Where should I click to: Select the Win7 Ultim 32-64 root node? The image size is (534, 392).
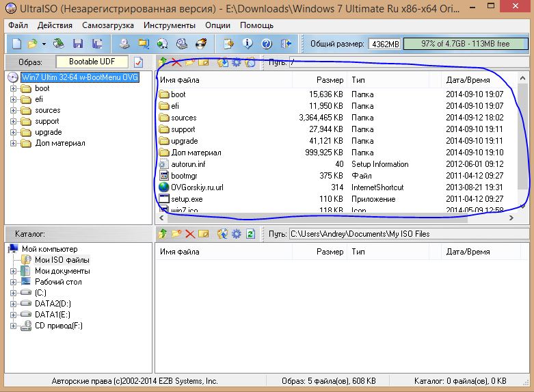[x=80, y=77]
